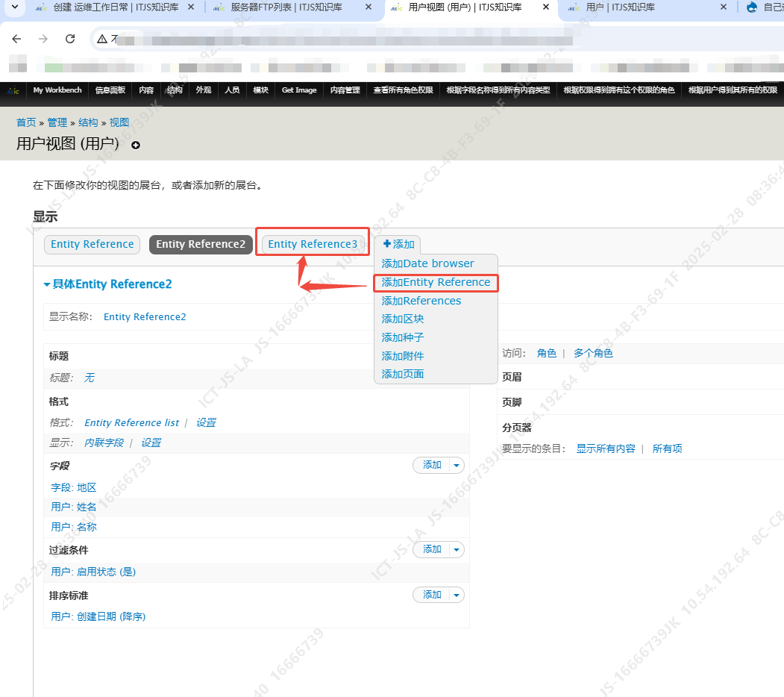Go to 视图 breadcrumb link
The width and height of the screenshot is (784, 697).
point(119,122)
